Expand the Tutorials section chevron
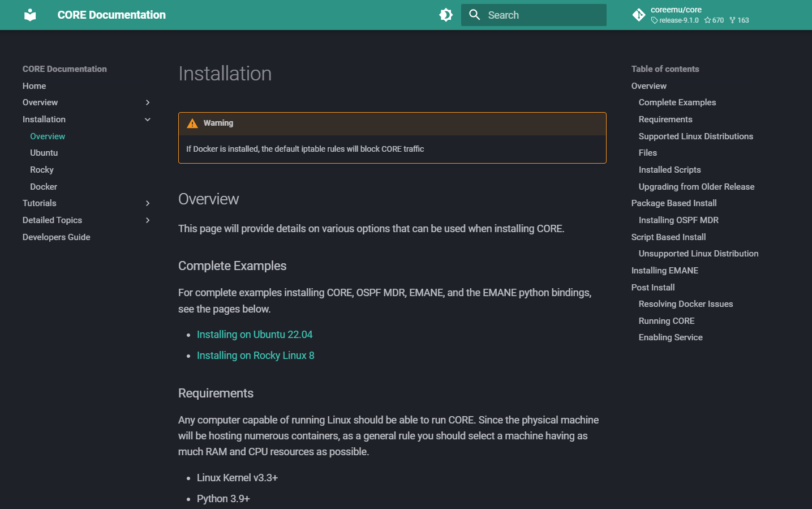Viewport: 812px width, 509px height. tap(148, 203)
